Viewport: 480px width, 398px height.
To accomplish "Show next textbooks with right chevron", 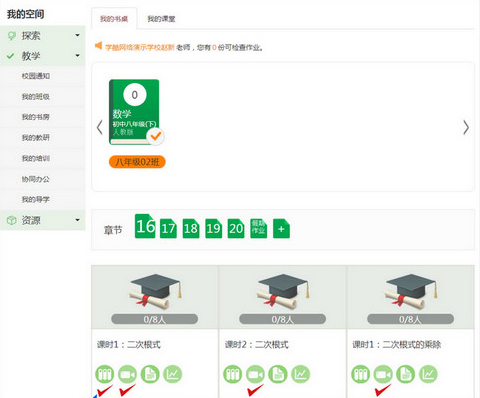I will 466,127.
